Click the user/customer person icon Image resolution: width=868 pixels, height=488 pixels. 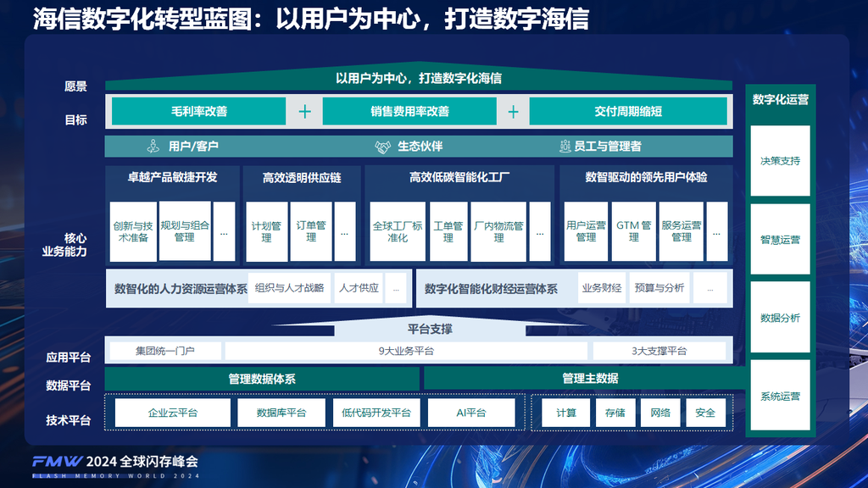pyautogui.click(x=153, y=146)
